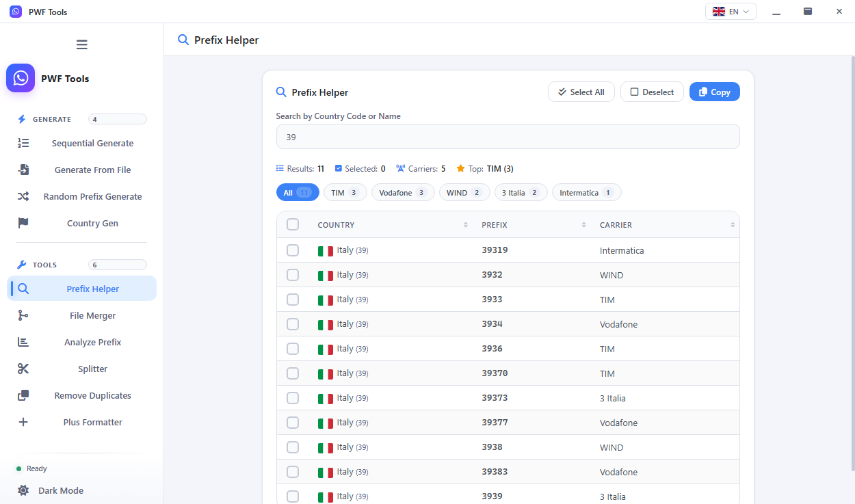The width and height of the screenshot is (855, 504).
Task: Click the File Merger branch icon
Action: (23, 315)
